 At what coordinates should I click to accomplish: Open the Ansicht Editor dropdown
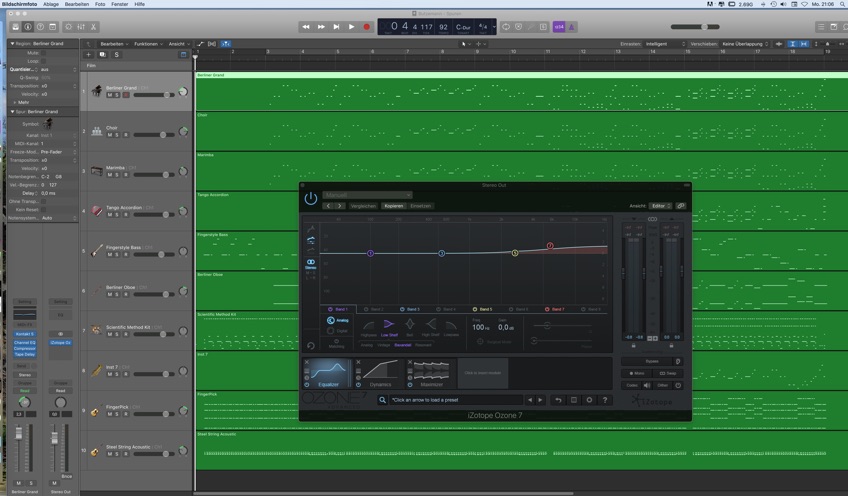660,206
